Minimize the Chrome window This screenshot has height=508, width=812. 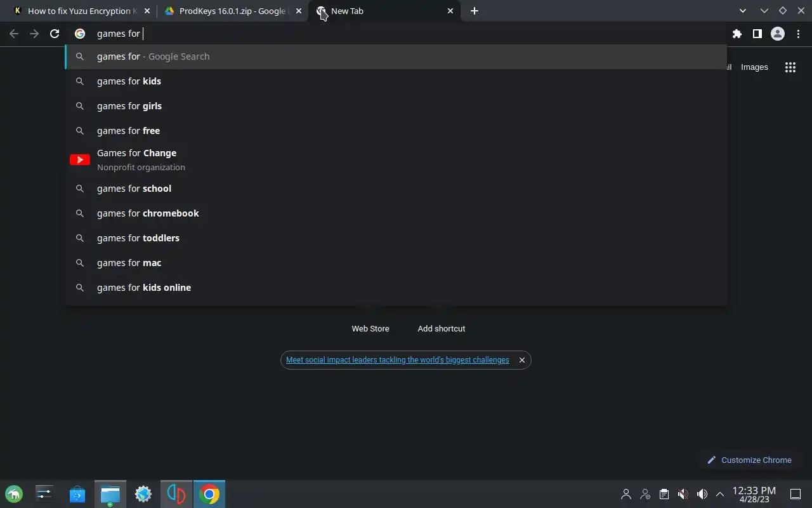pyautogui.click(x=764, y=11)
